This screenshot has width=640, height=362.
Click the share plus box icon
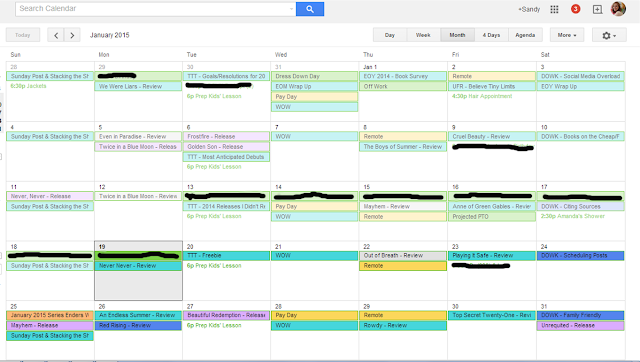click(597, 9)
